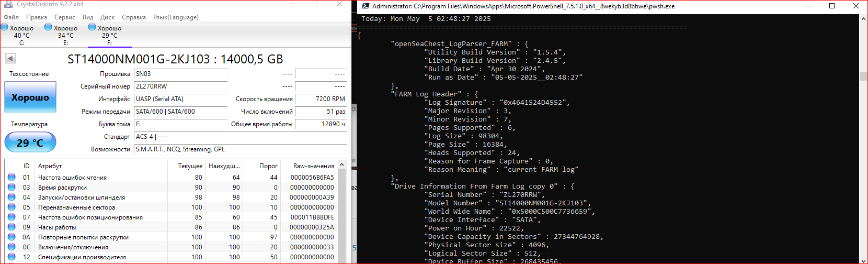This screenshot has height=264, width=868.
Task: Open the Вид menu
Action: (88, 17)
